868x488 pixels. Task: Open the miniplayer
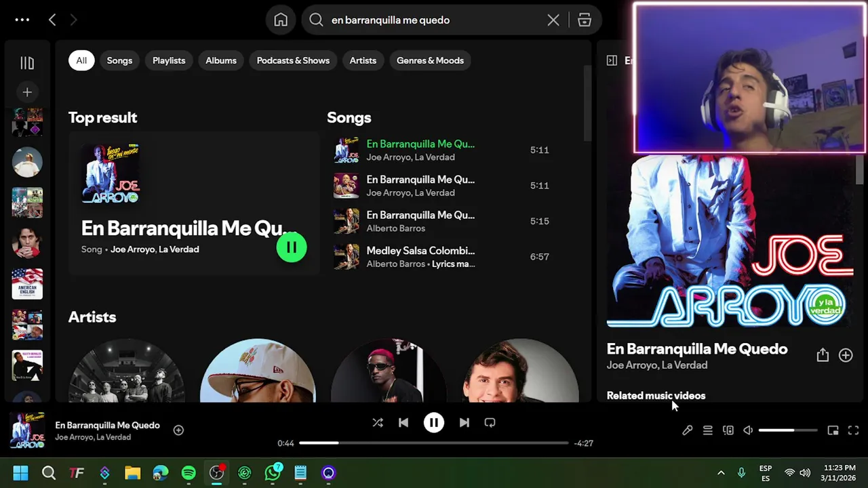(833, 430)
